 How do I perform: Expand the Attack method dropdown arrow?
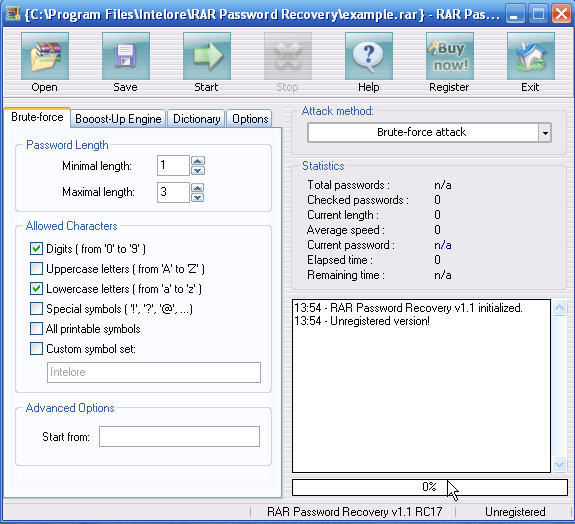pos(545,132)
